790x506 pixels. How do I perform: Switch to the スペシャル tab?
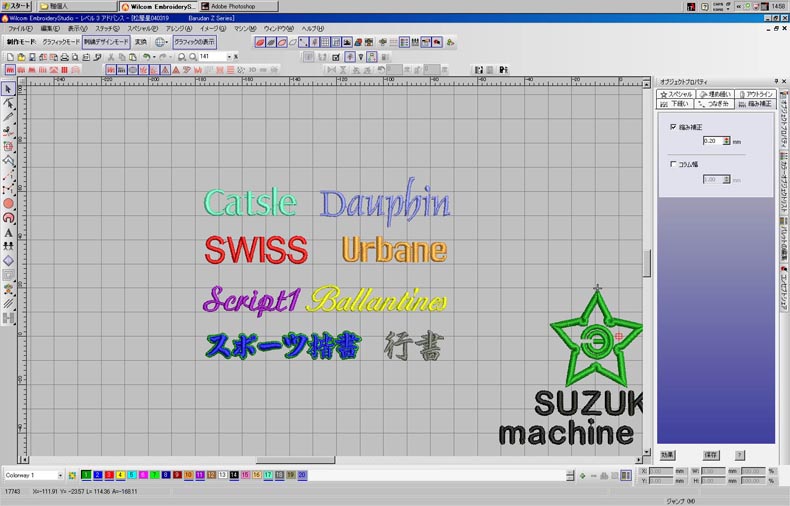point(676,94)
